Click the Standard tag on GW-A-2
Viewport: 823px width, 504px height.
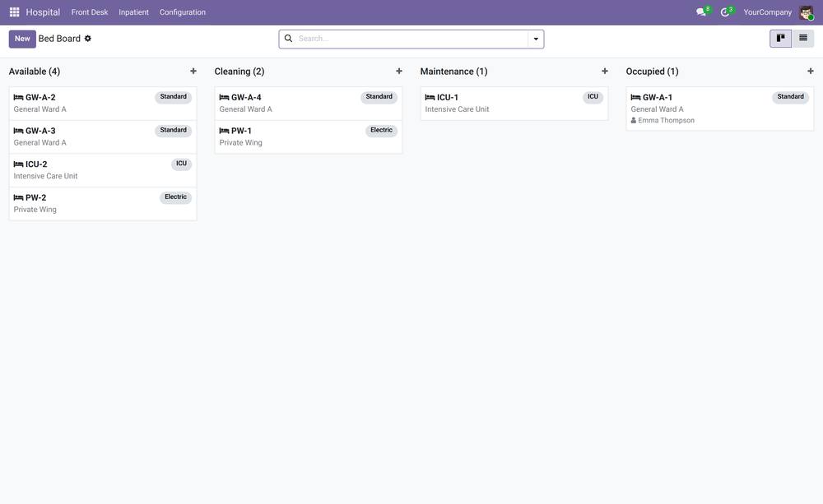(x=173, y=97)
